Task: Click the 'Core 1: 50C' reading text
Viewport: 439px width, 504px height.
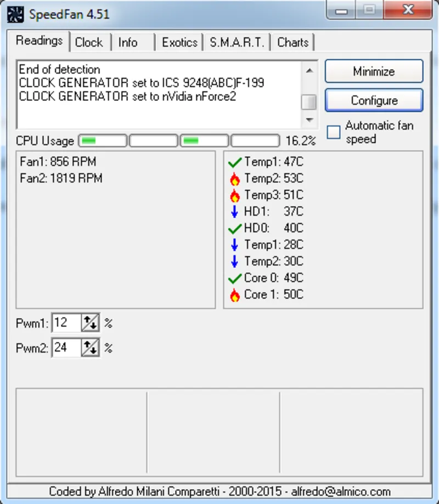Action: point(274,295)
